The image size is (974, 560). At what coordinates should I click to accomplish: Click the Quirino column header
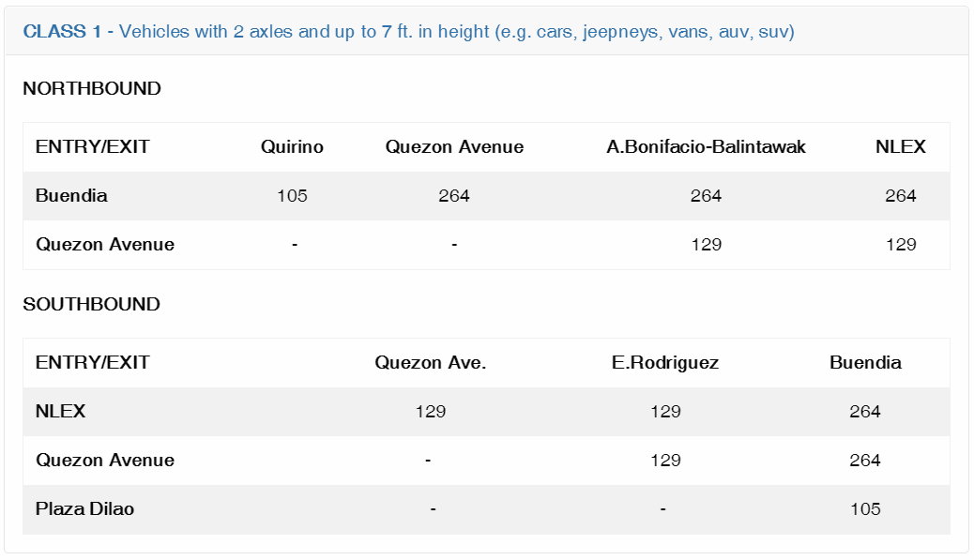[x=292, y=146]
